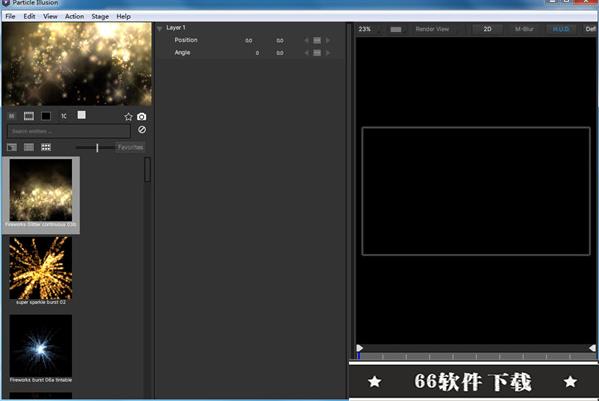The width and height of the screenshot is (599, 401).
Task: Click the Position keyframe button
Action: click(317, 40)
